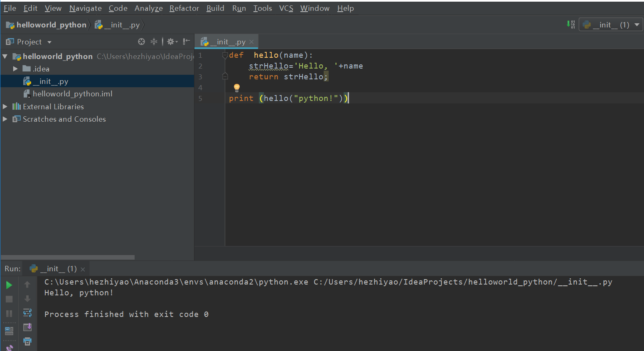Click the green Run button in Run panel
This screenshot has width=644, height=351.
coord(9,285)
